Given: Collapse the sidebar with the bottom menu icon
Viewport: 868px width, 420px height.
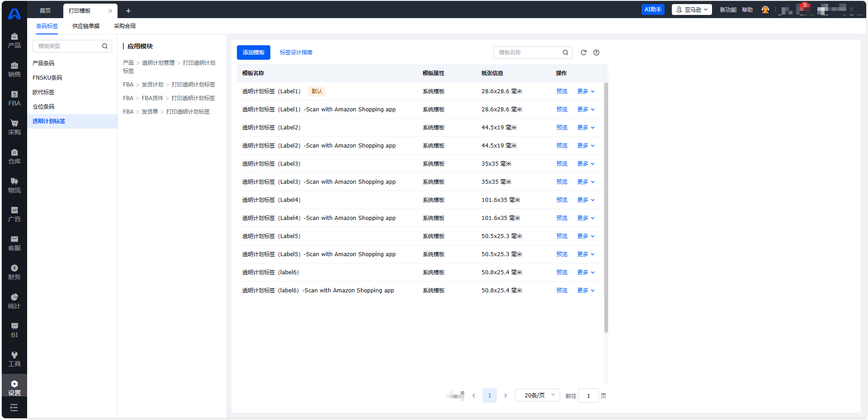Looking at the screenshot, I should [x=14, y=408].
